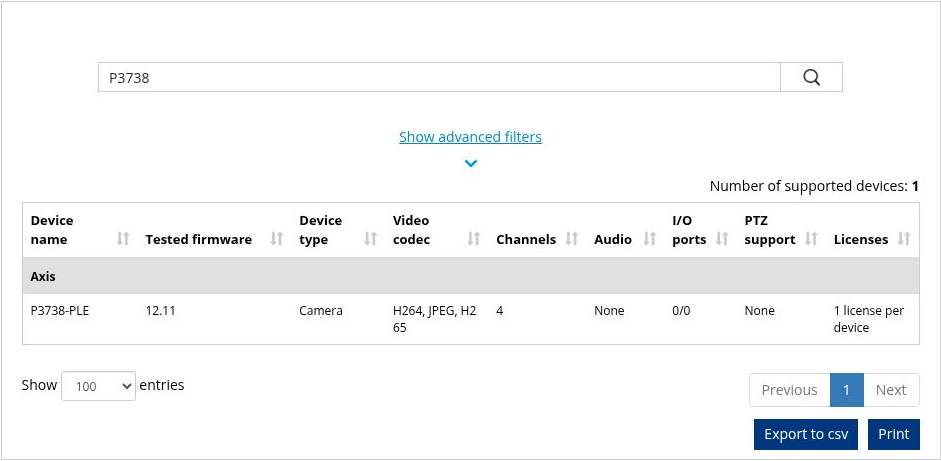Screen dimensions: 941x461
Task: Sort by Video codec column arrows
Action: tap(474, 239)
